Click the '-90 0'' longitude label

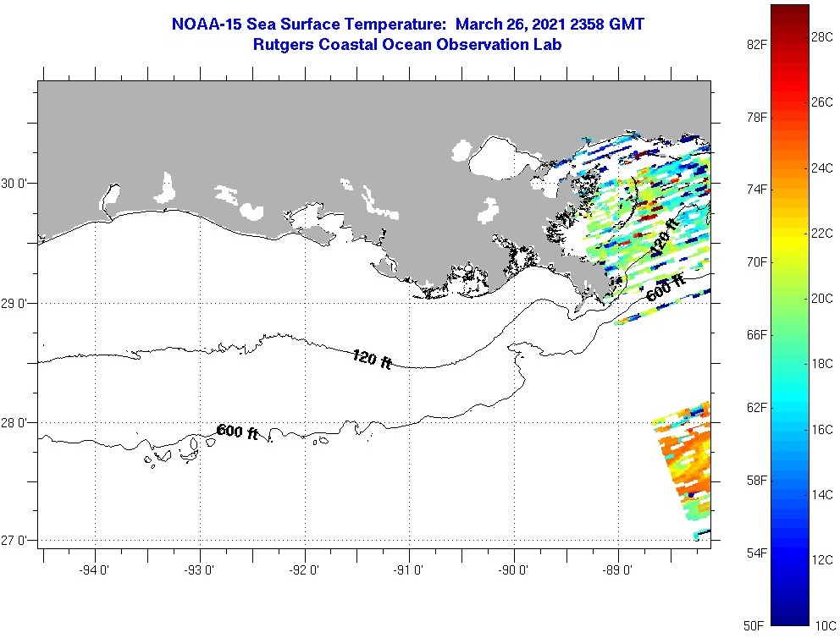tap(513, 570)
